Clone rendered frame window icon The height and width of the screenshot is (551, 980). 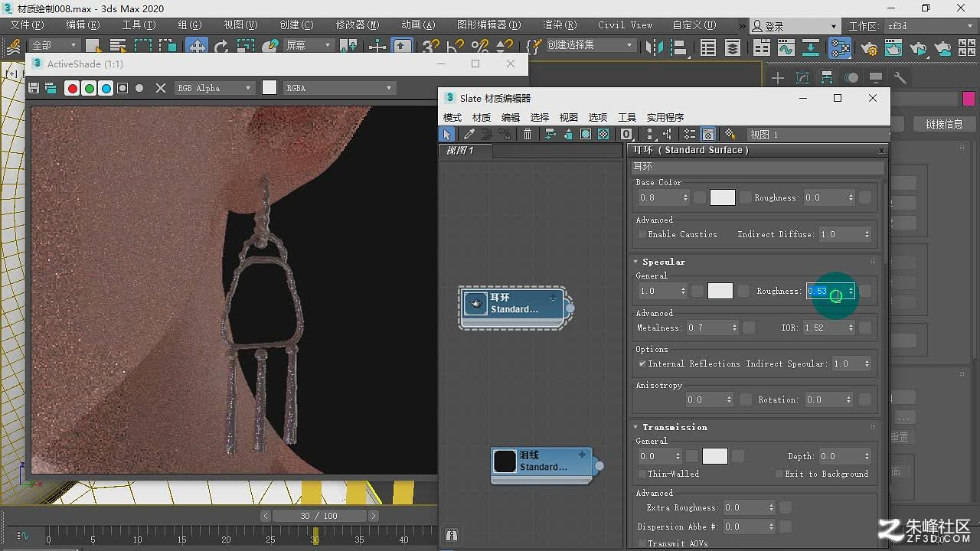(x=51, y=88)
